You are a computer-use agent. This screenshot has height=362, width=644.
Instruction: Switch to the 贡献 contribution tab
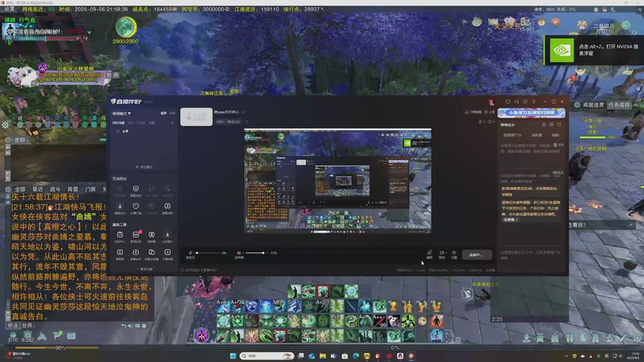point(555,135)
